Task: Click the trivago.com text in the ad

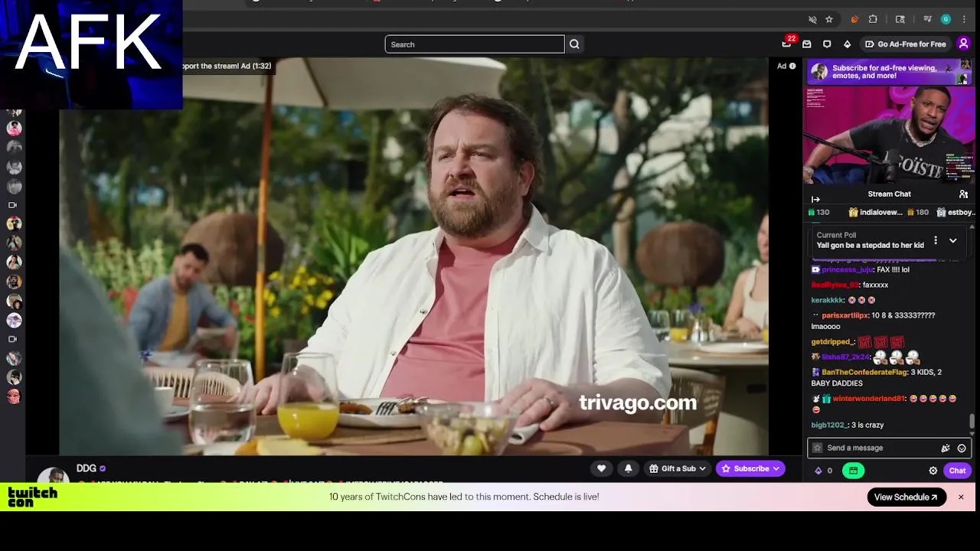Action: click(x=638, y=403)
